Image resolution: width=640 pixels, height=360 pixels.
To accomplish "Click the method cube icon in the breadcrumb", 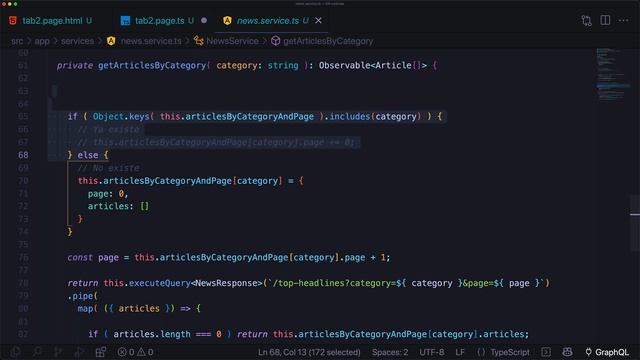I will pyautogui.click(x=276, y=41).
